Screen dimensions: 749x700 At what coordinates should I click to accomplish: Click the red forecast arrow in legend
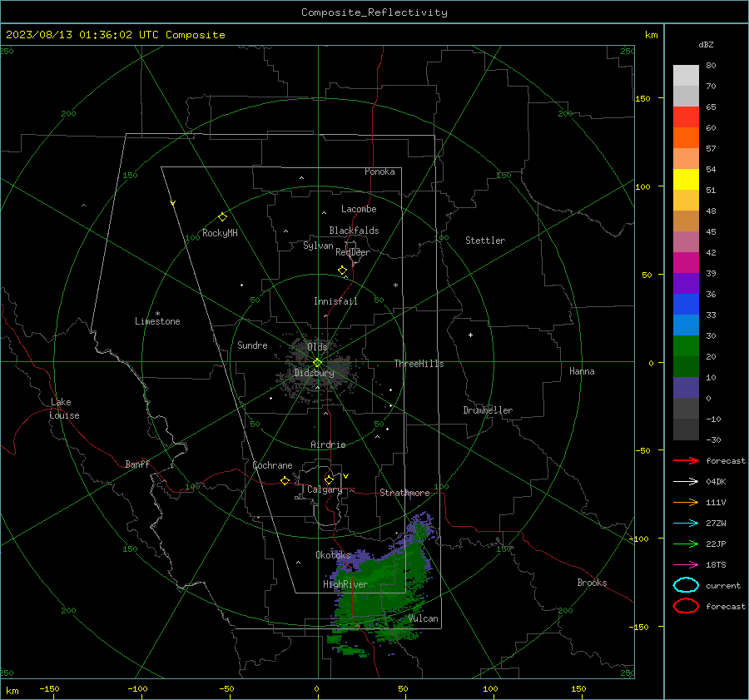(x=686, y=460)
